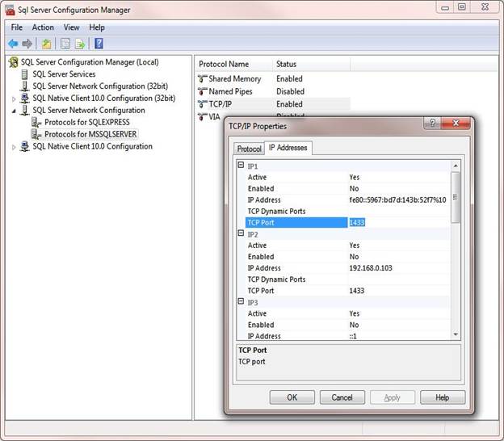Click scrollbar down arrow in properties list

[x=456, y=334]
